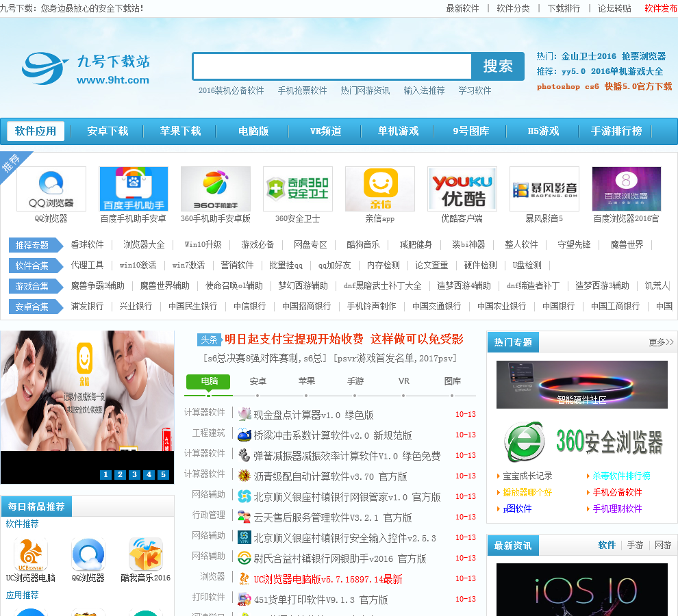This screenshot has height=616, width=678.
Task: Open the win10激活 collection link
Action: click(x=138, y=265)
